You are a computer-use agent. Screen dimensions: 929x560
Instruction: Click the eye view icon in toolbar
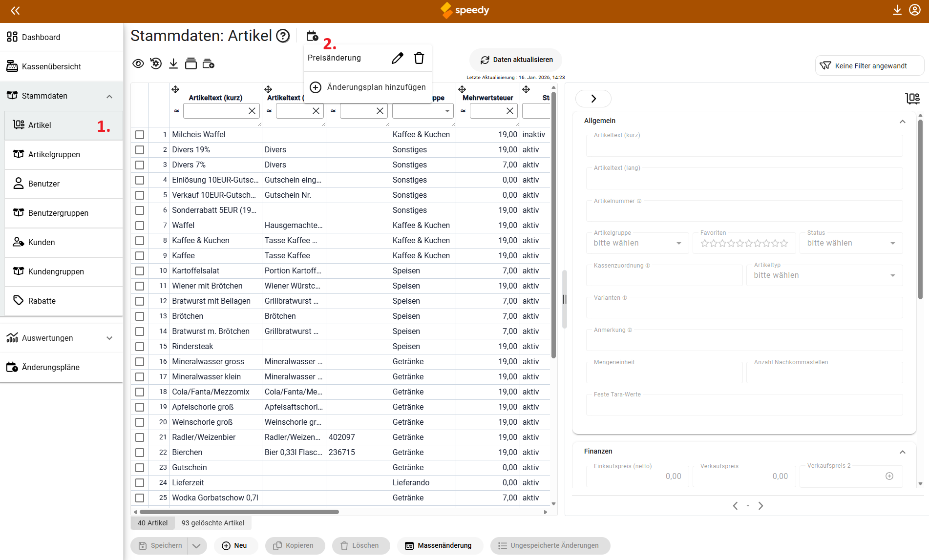coord(138,63)
